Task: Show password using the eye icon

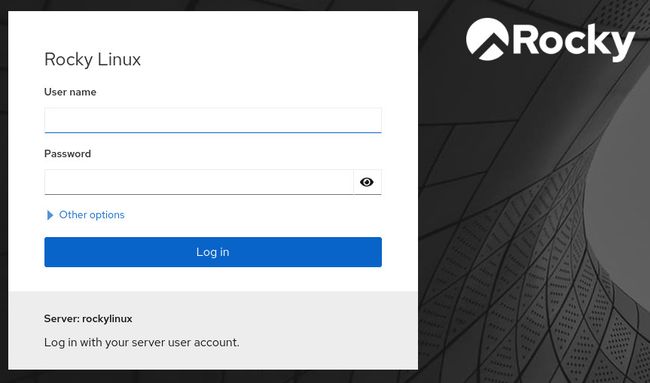Action: coord(367,182)
